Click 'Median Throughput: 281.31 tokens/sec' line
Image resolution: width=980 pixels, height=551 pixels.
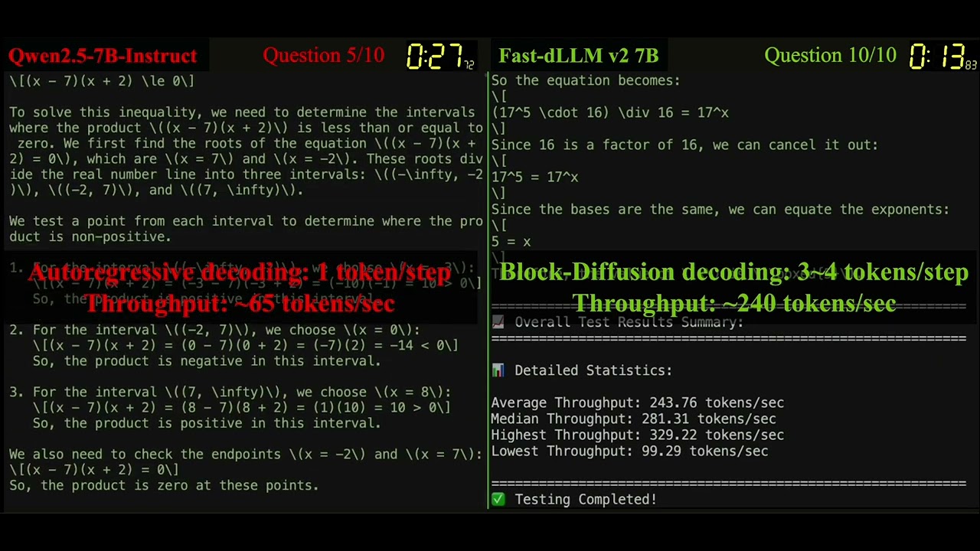[633, 419]
